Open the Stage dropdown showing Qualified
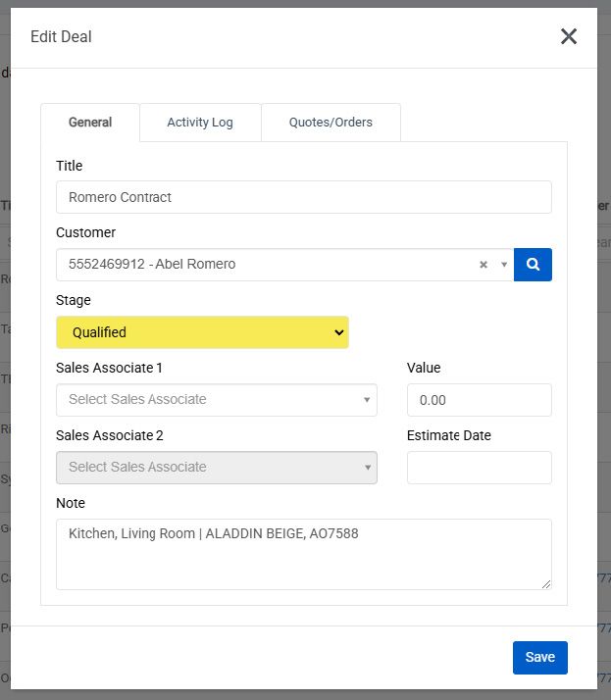 [202, 332]
